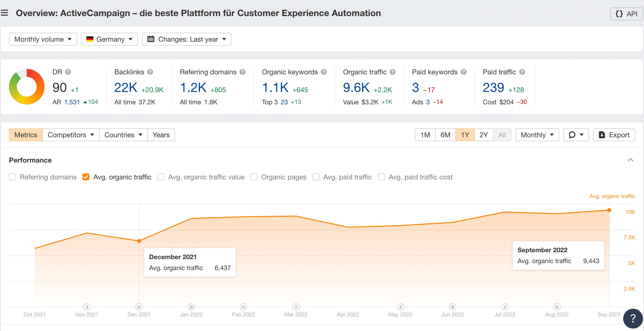The height and width of the screenshot is (331, 644).
Task: Enable Referring domains checkbox
Action: [12, 177]
